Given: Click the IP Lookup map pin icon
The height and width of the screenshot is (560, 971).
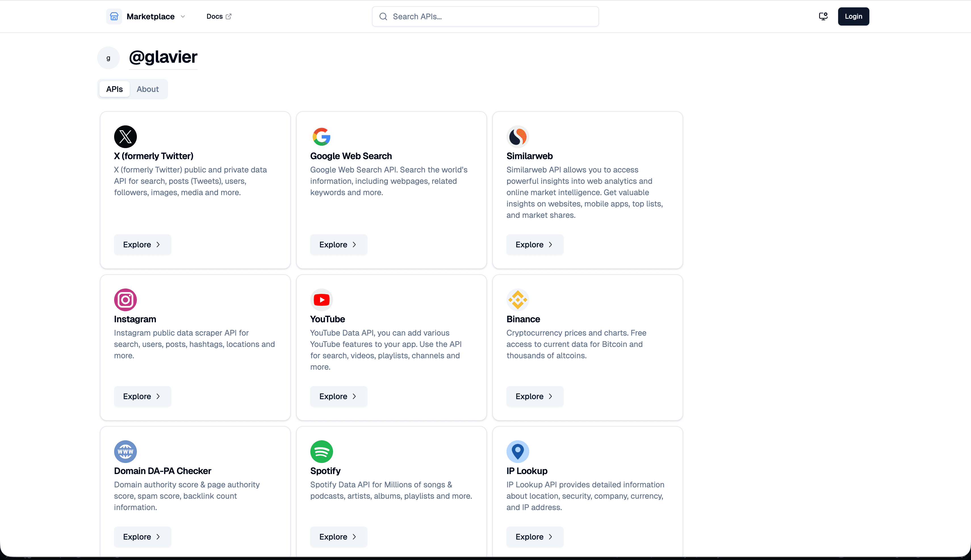Looking at the screenshot, I should (x=518, y=452).
